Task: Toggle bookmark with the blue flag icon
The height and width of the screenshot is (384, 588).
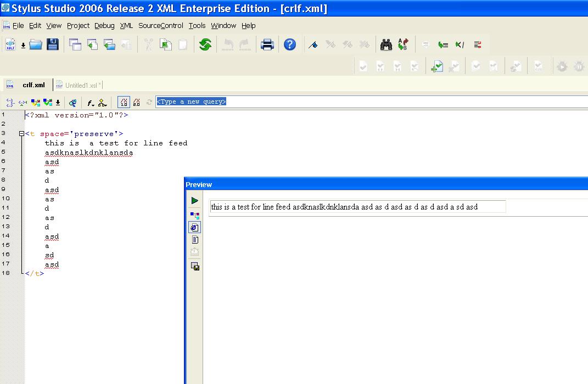Action: coord(313,45)
